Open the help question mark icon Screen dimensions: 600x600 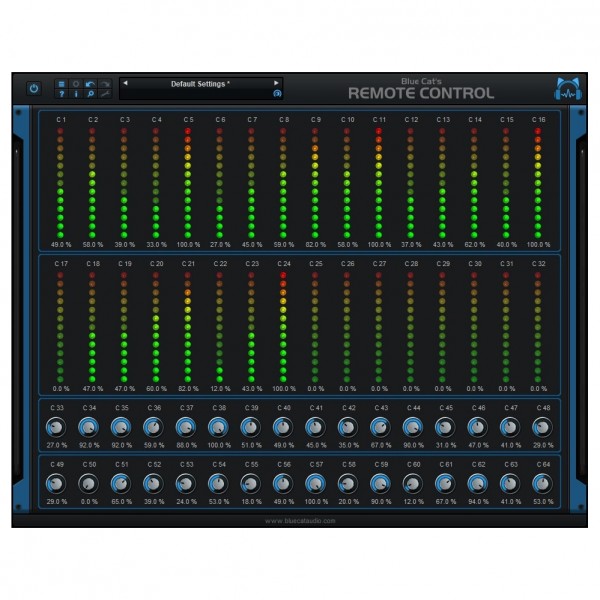(61, 93)
